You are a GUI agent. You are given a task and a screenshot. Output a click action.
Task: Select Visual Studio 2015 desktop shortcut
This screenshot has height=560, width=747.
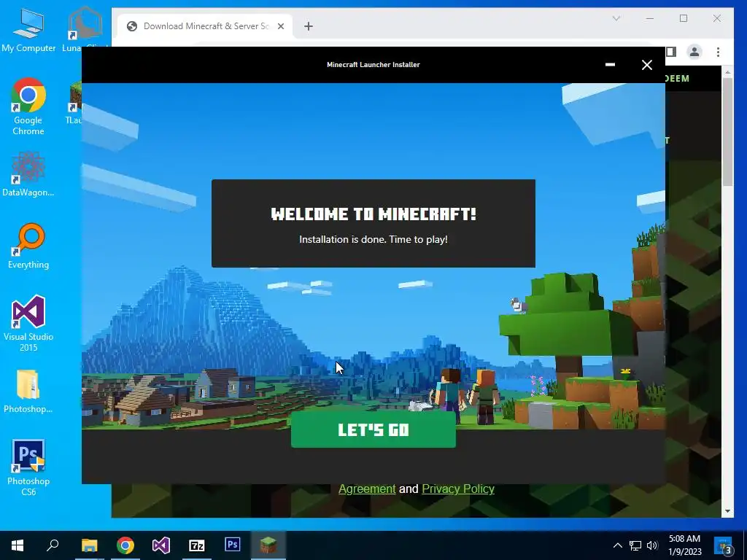pyautogui.click(x=28, y=323)
